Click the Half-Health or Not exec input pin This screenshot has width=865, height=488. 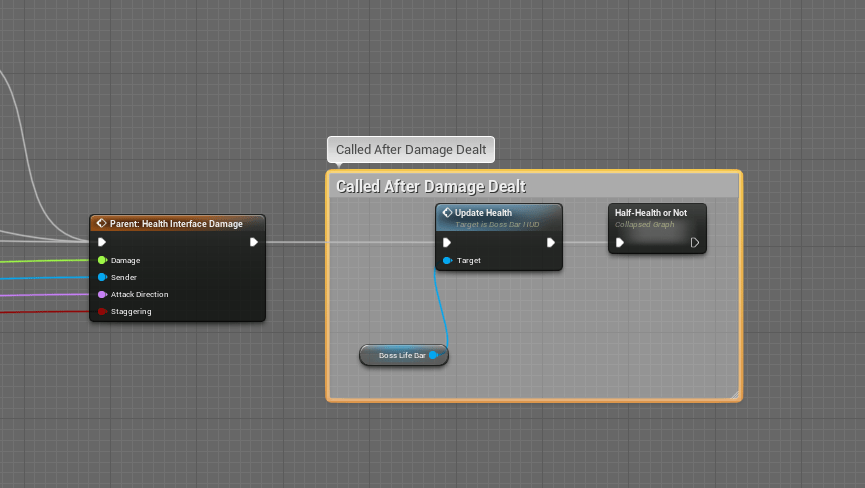[x=620, y=242]
